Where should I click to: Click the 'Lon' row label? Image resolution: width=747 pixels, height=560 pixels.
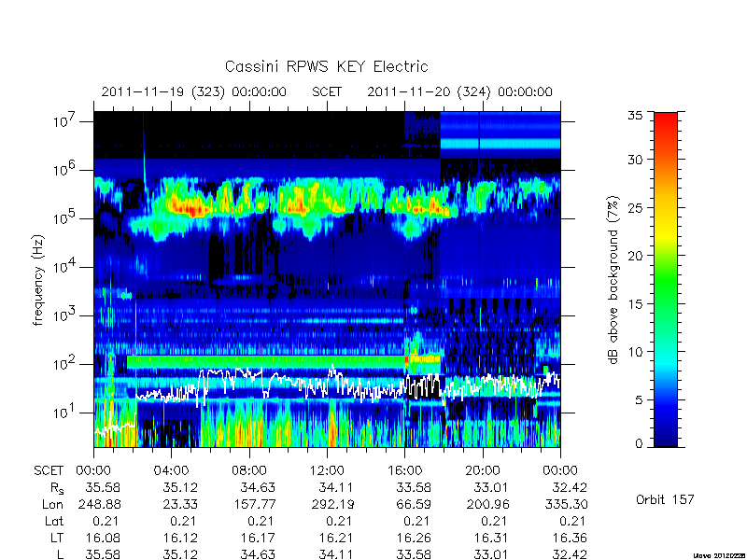click(52, 504)
